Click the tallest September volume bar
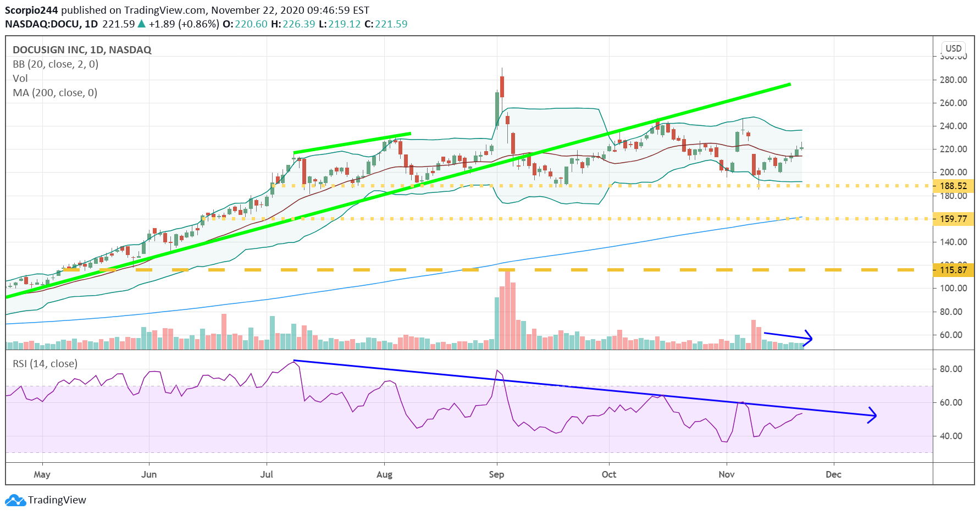This screenshot has height=515, width=980. pyautogui.click(x=508, y=309)
